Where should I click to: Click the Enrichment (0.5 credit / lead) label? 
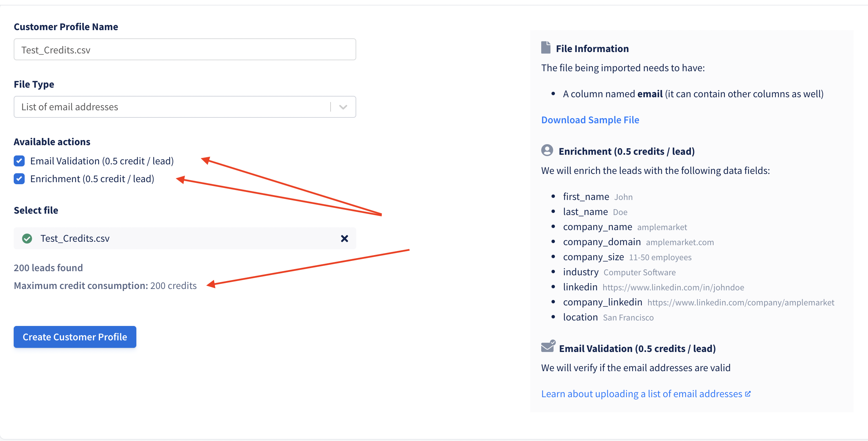(92, 179)
